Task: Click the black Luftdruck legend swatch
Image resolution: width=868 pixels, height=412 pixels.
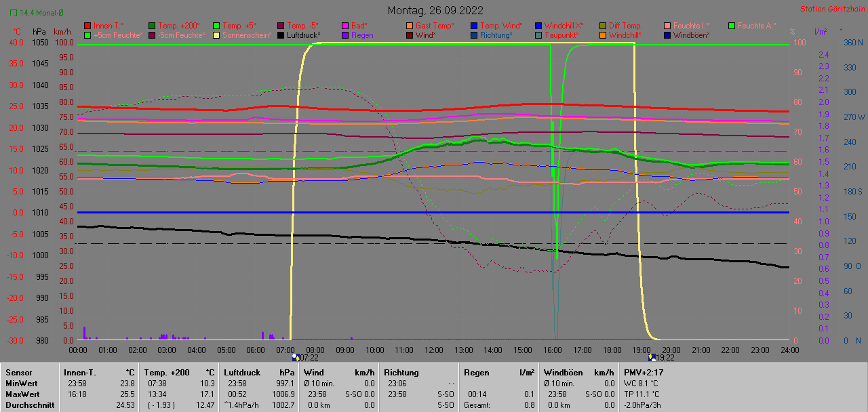Action: (281, 35)
